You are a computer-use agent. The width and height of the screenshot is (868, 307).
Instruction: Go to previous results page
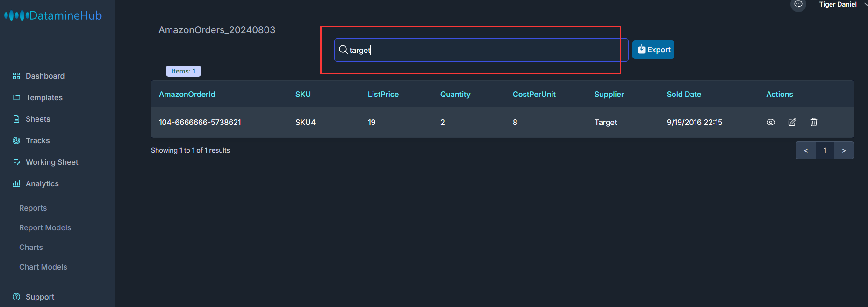tap(806, 150)
